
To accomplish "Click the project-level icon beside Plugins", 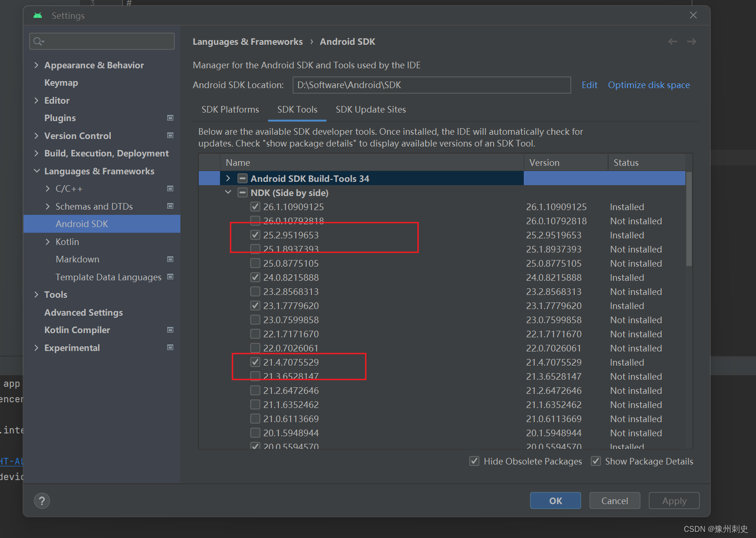I will (x=171, y=118).
